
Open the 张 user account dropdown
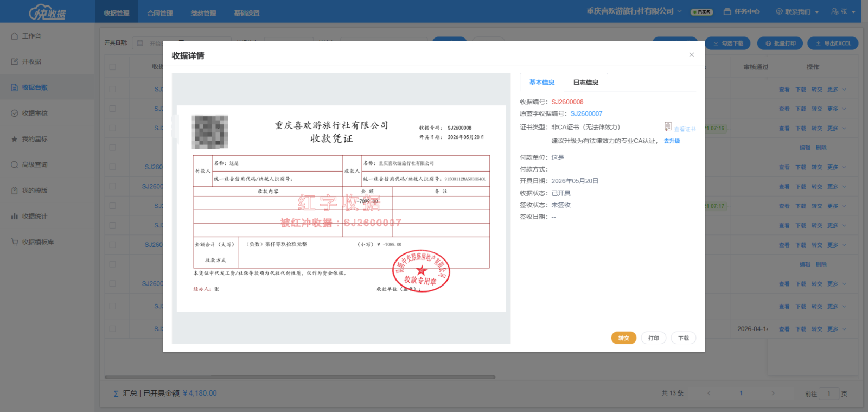844,11
